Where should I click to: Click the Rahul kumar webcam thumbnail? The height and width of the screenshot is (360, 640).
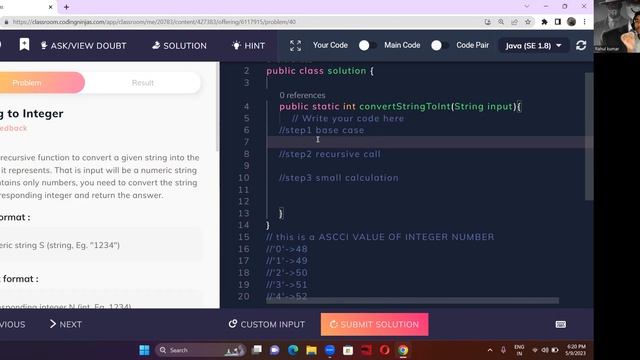617,26
